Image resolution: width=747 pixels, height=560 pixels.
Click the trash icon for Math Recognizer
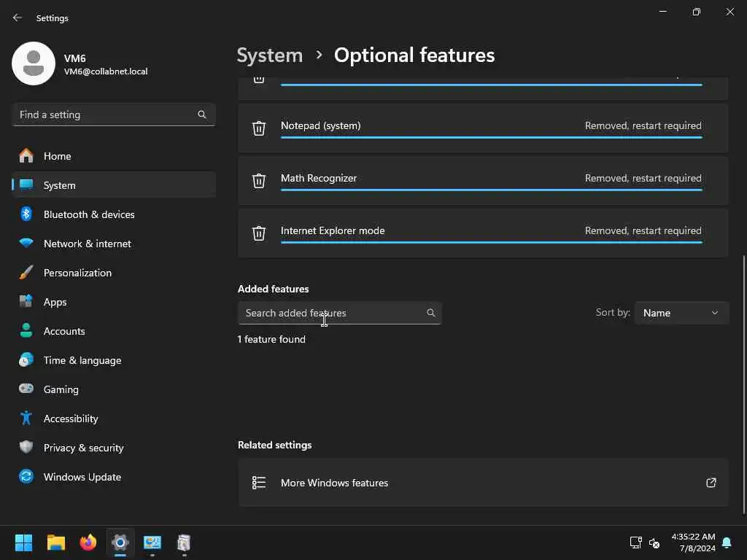pyautogui.click(x=259, y=181)
